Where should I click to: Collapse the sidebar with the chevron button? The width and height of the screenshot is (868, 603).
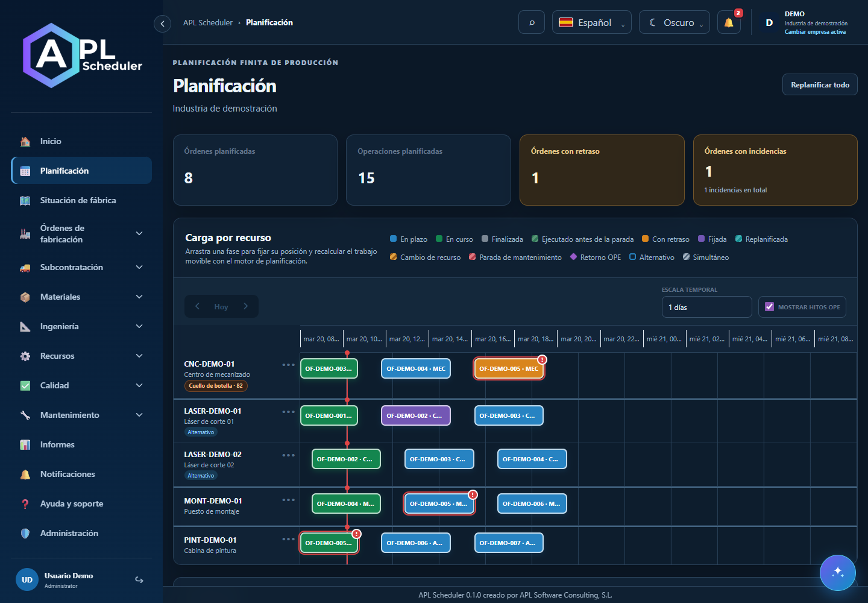(x=162, y=24)
